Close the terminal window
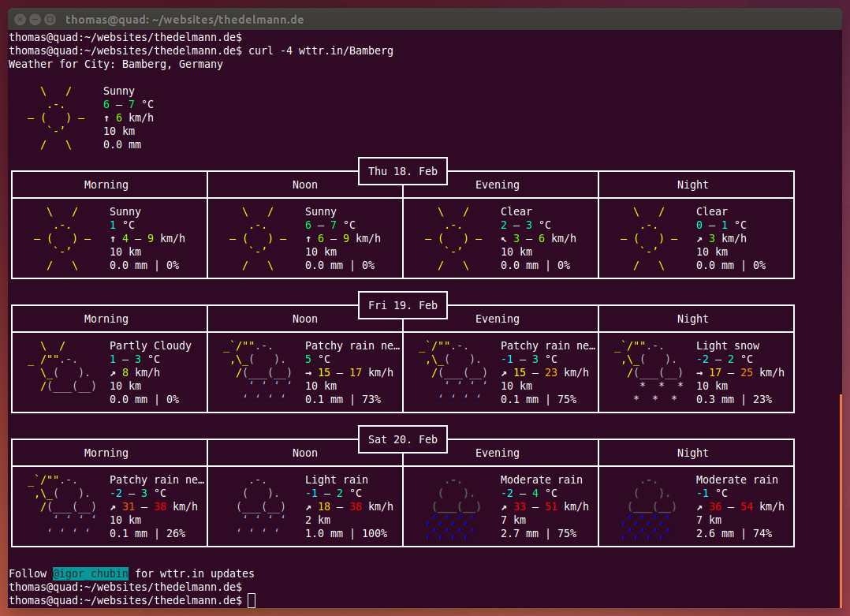Image resolution: width=850 pixels, height=616 pixels. coord(20,20)
